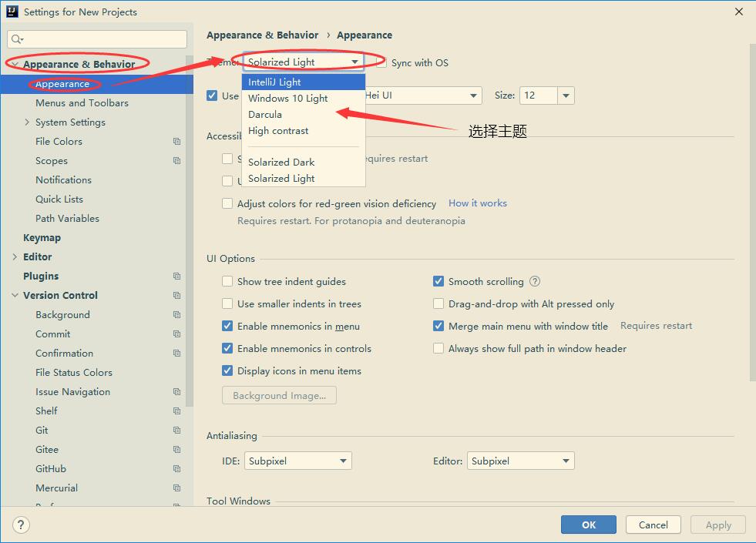
Task: Disable Enable mnemonics in controls
Action: [x=227, y=348]
